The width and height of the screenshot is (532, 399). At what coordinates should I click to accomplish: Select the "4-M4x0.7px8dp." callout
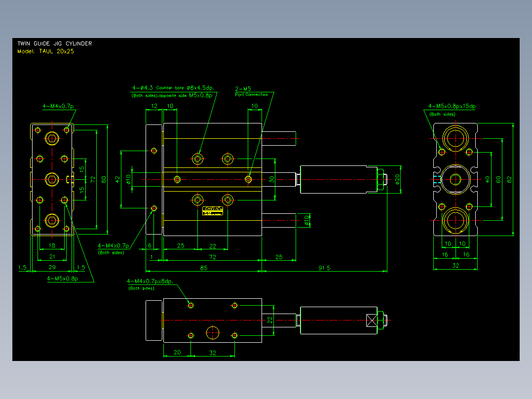point(150,281)
